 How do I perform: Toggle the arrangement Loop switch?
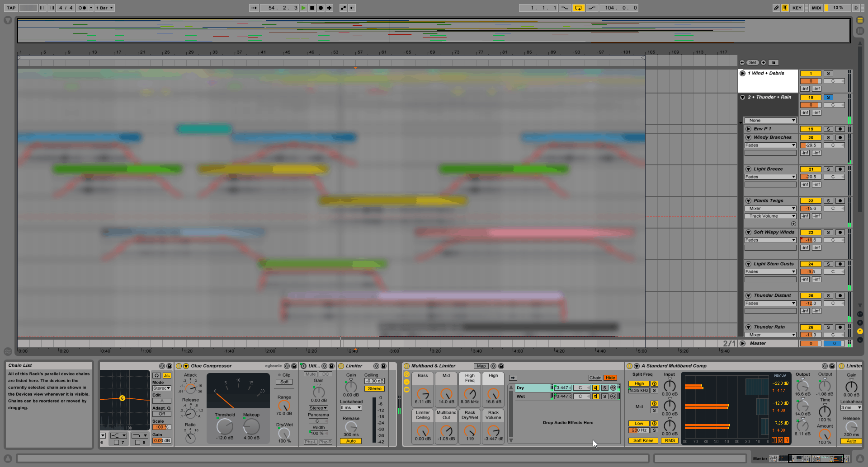click(578, 8)
